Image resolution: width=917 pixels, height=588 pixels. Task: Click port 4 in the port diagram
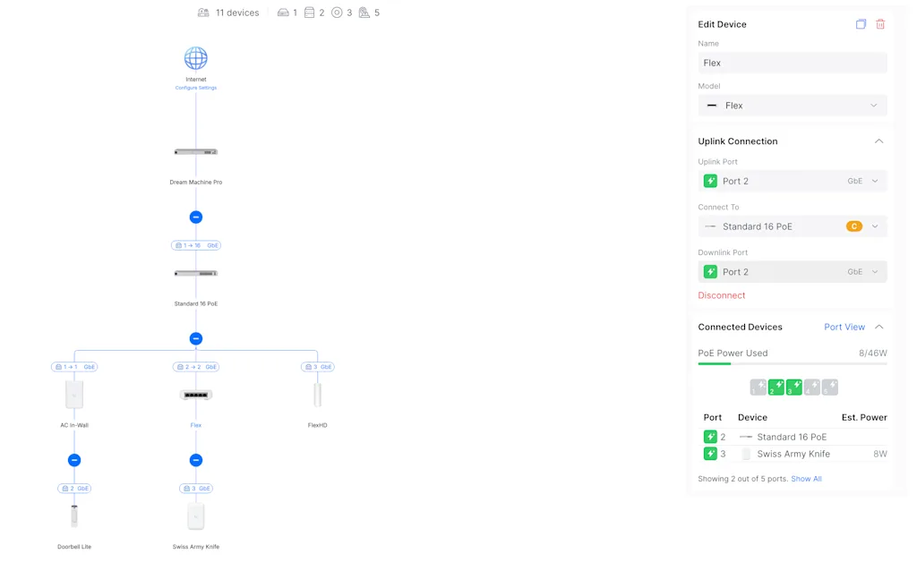(811, 387)
